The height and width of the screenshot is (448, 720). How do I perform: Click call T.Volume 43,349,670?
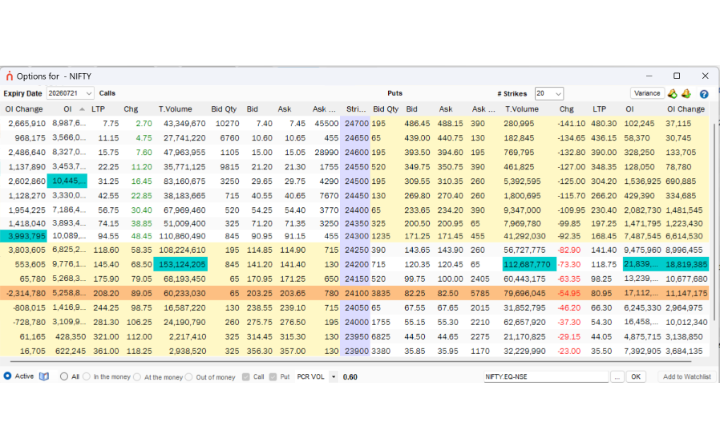185,123
